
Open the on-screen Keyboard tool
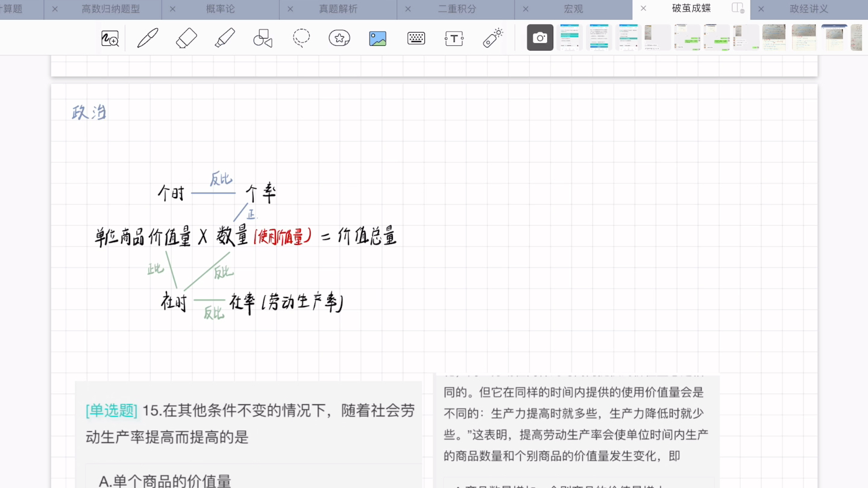[415, 37]
